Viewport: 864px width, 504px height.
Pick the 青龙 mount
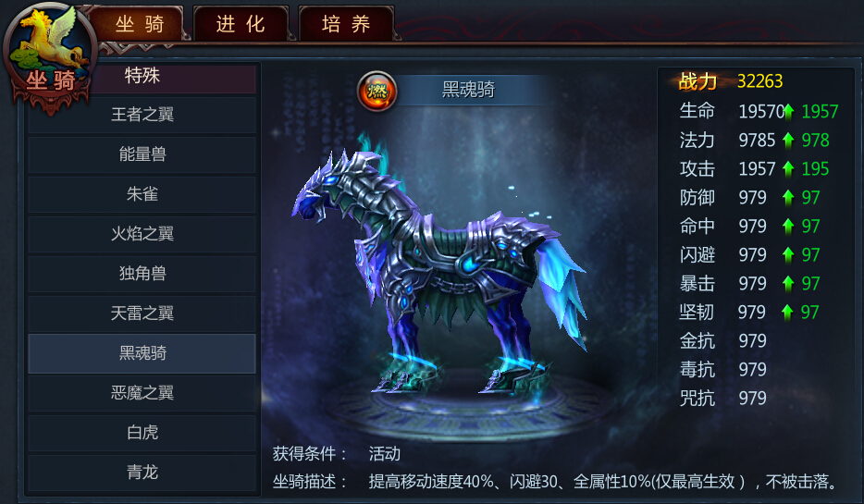point(142,472)
